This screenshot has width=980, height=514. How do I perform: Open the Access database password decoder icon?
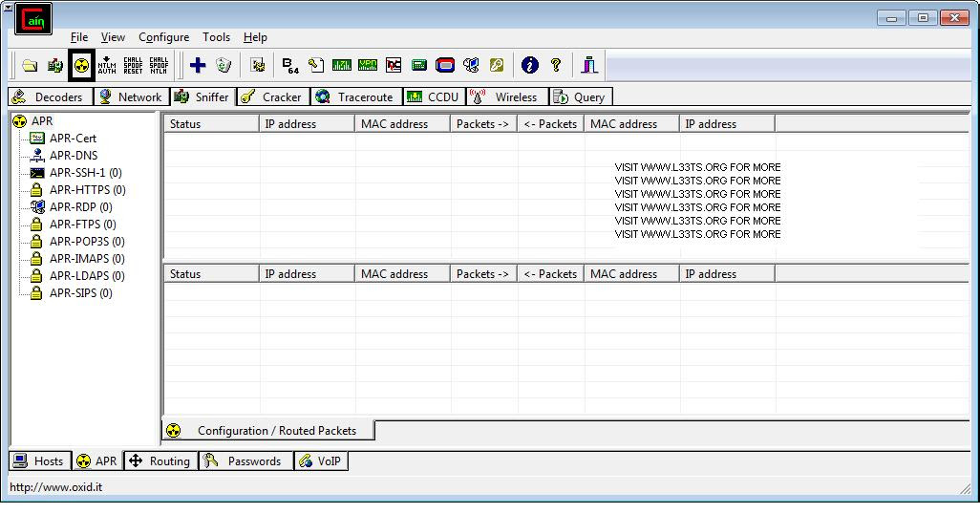pyautogui.click(x=315, y=65)
